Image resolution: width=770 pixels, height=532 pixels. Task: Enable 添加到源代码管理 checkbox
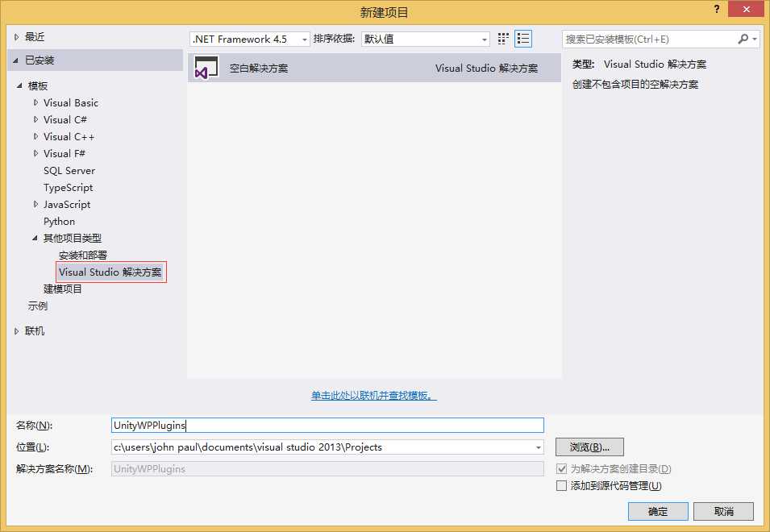click(561, 486)
